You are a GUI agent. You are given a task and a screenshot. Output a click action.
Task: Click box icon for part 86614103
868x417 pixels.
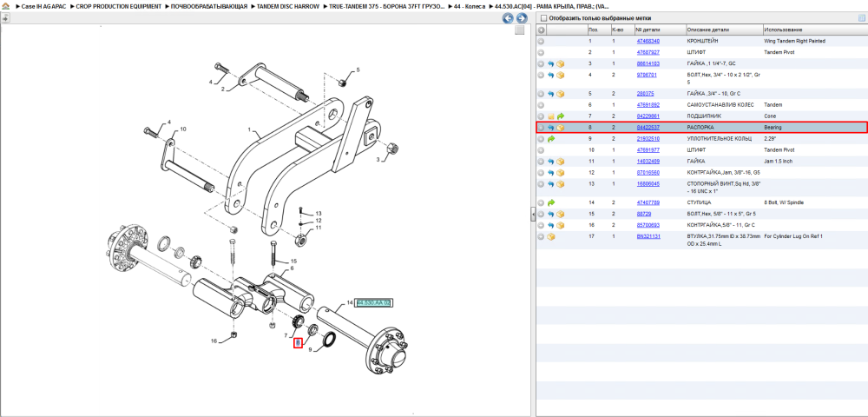click(x=560, y=63)
